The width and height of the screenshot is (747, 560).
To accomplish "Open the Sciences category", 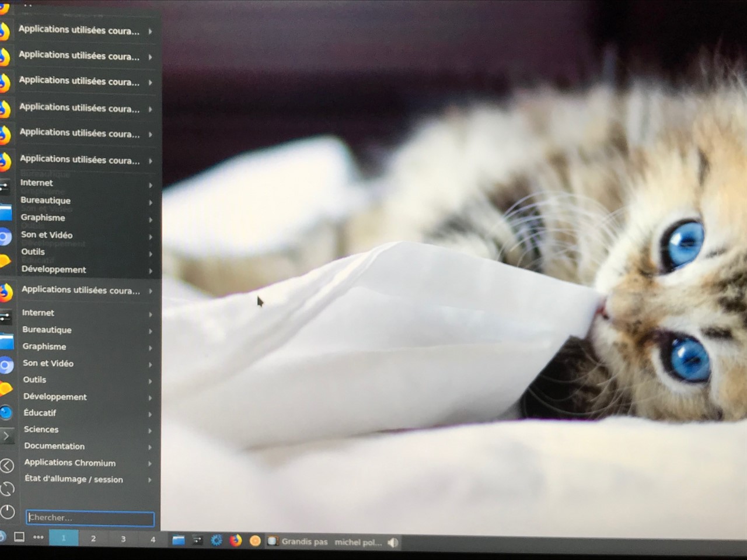I will click(x=86, y=429).
